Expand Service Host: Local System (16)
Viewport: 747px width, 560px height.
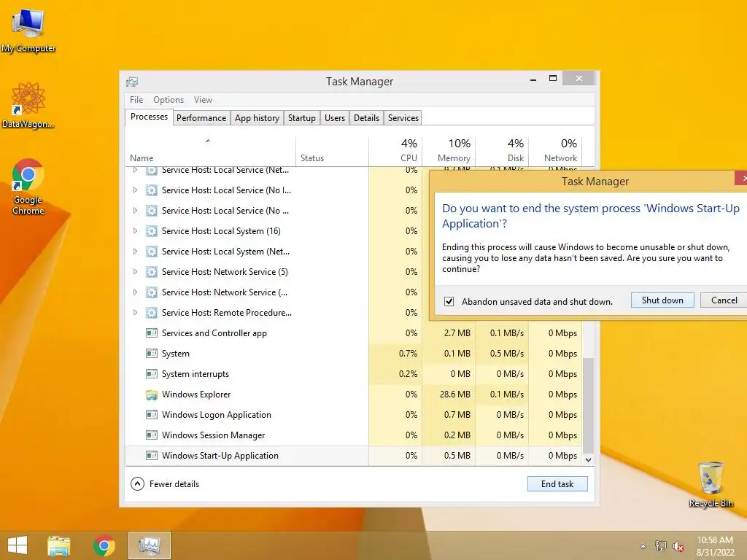click(x=135, y=231)
